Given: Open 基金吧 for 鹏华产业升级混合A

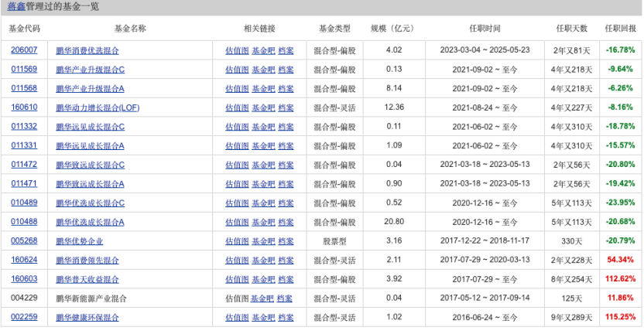Looking at the screenshot, I should (x=263, y=88).
